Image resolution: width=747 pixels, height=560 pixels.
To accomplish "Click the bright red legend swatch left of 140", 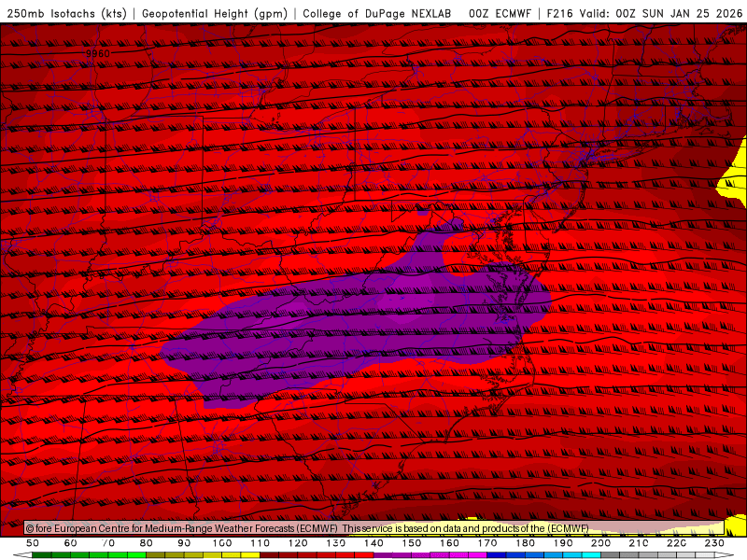I will [x=364, y=555].
